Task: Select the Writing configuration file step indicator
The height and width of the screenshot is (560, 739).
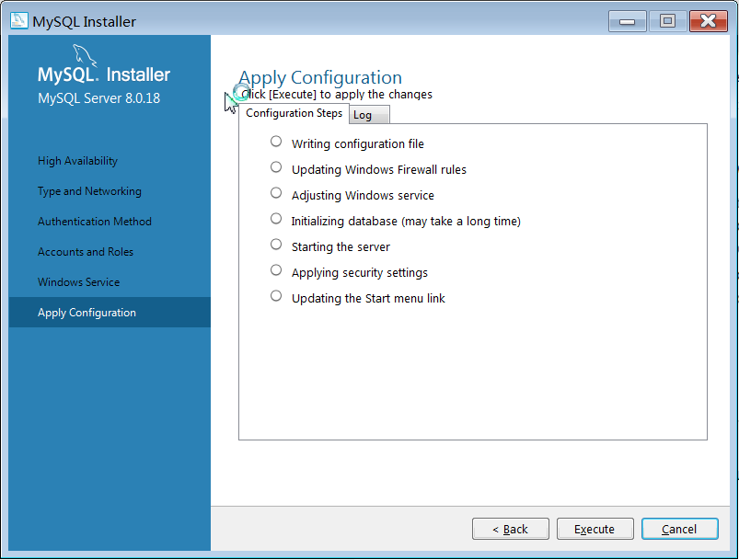Action: pos(276,142)
